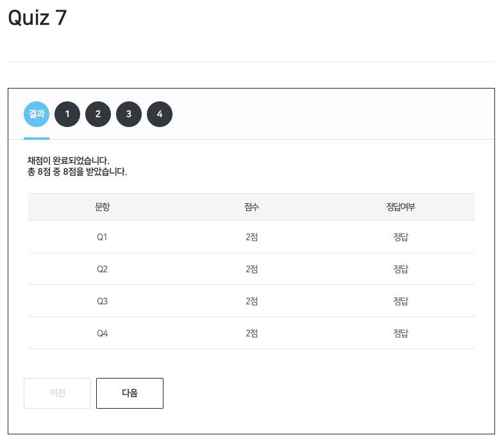Select the Q4 row label
Image resolution: width=504 pixels, height=444 pixels.
102,334
